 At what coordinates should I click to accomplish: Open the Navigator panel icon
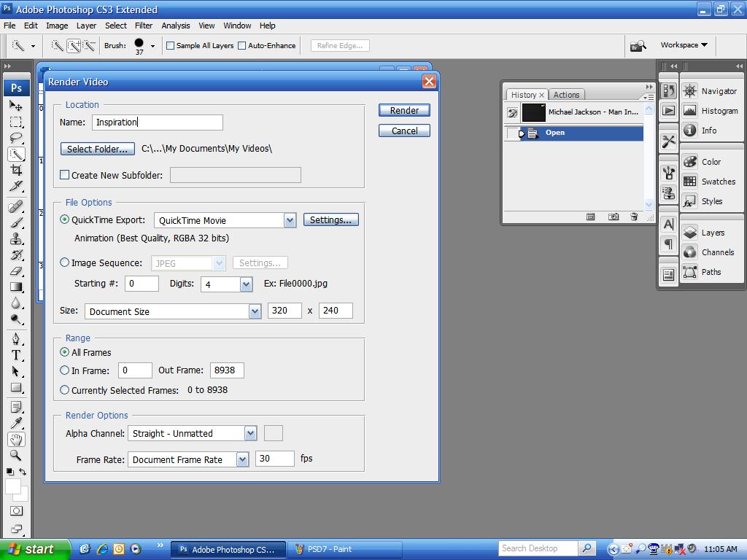coord(690,91)
